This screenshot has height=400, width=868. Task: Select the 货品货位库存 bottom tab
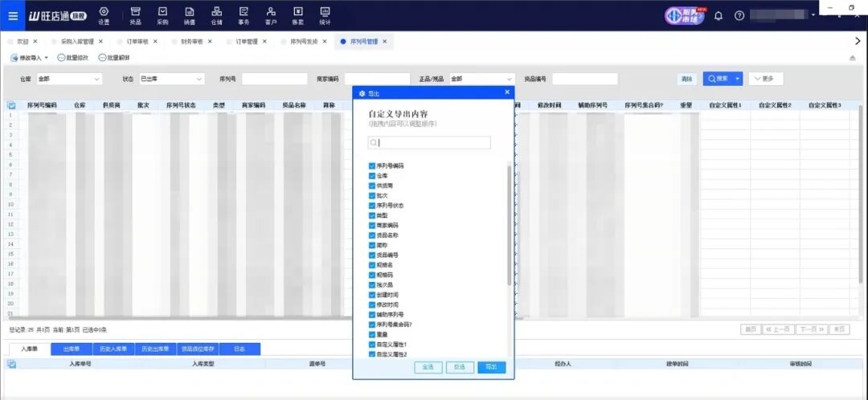198,349
